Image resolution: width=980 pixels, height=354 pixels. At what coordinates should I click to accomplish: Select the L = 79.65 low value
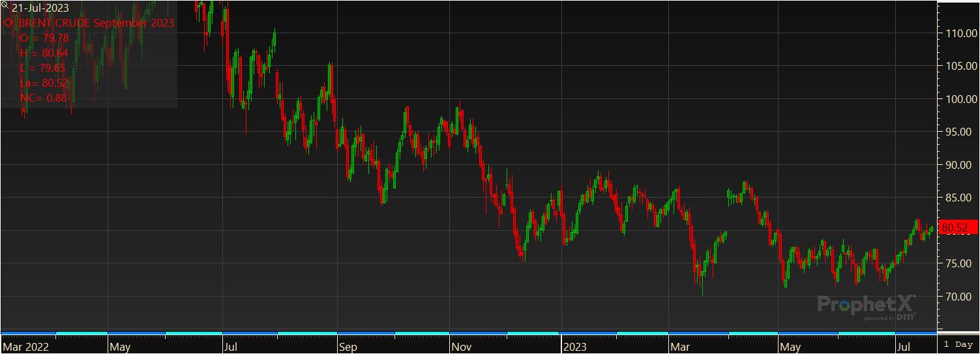tap(44, 68)
